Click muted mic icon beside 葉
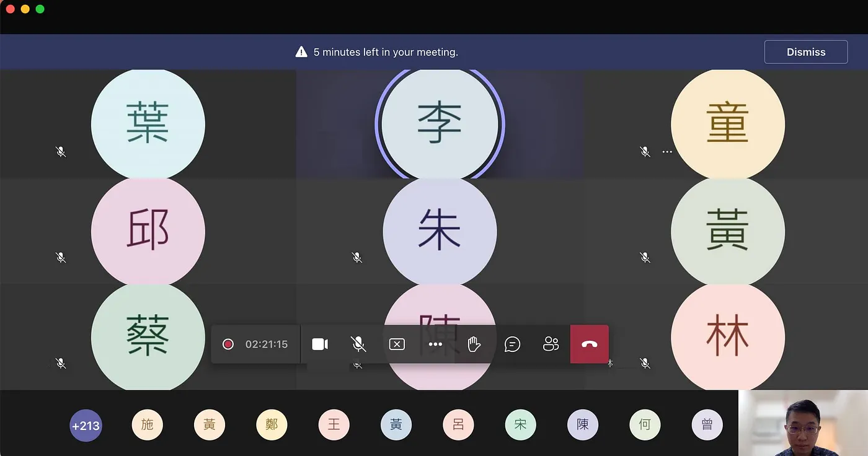The image size is (868, 456). pos(61,151)
